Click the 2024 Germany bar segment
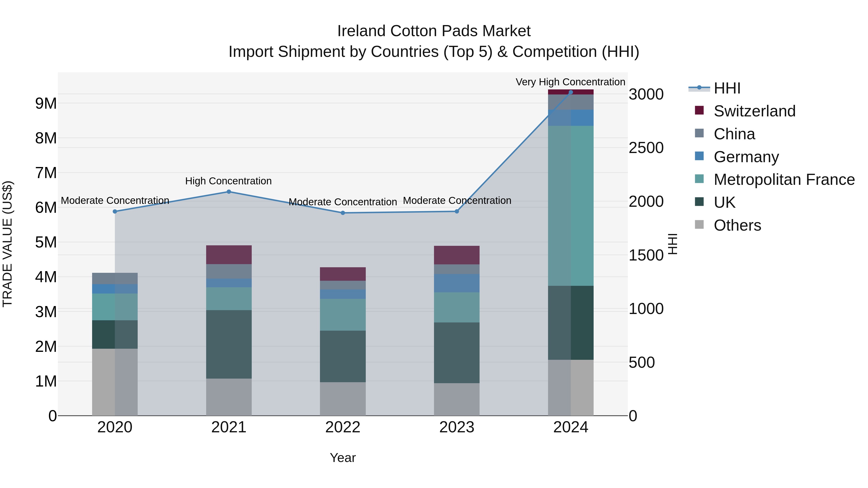 [571, 118]
